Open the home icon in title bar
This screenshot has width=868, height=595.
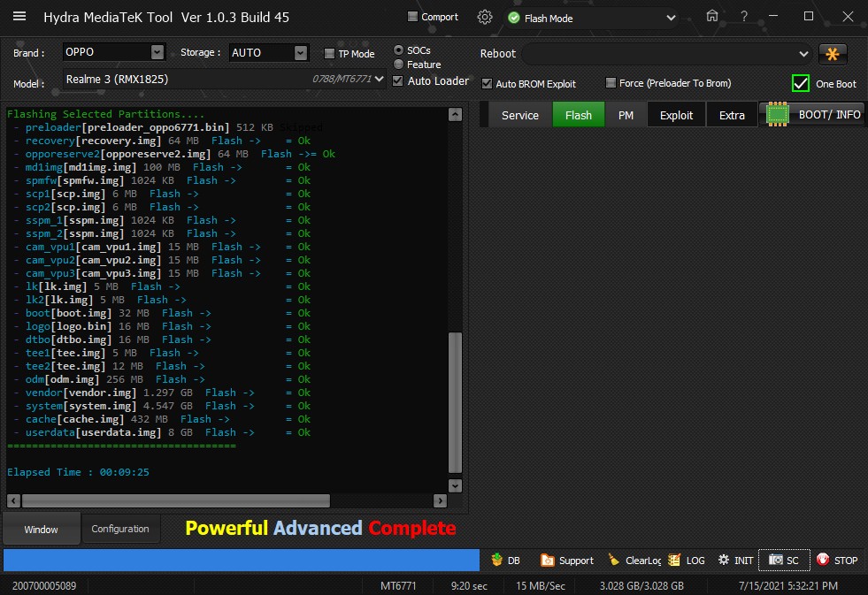click(712, 16)
